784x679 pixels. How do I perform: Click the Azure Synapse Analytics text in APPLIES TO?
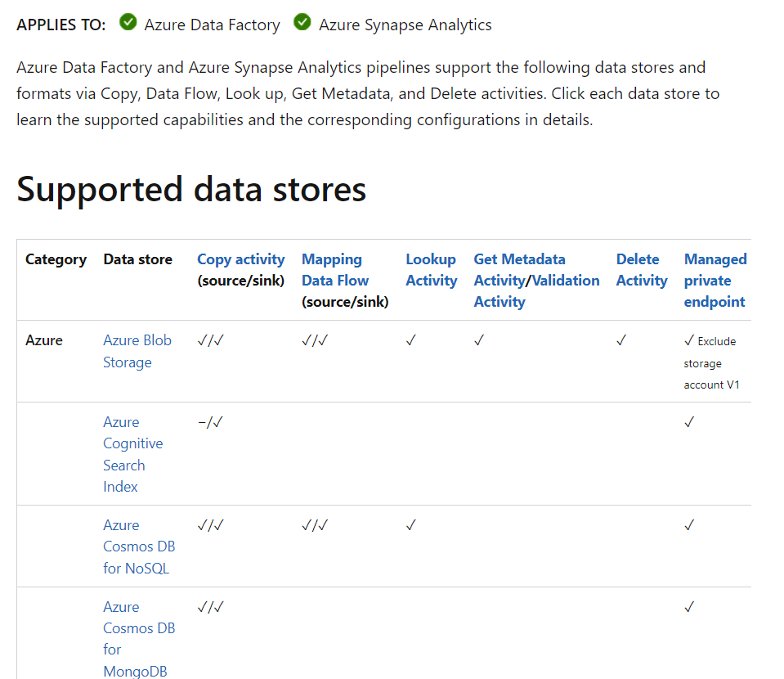pyautogui.click(x=405, y=25)
